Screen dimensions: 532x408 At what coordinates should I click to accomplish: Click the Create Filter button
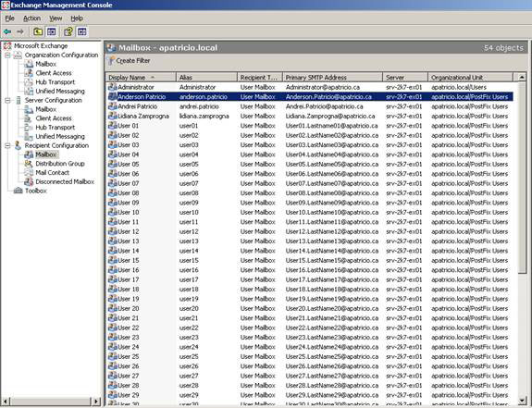pos(129,61)
